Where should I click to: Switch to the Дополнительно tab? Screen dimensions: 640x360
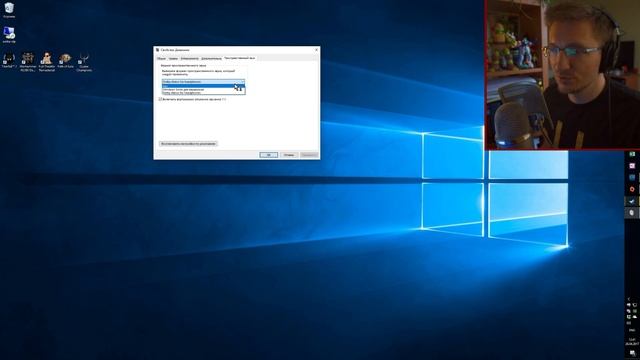point(211,58)
